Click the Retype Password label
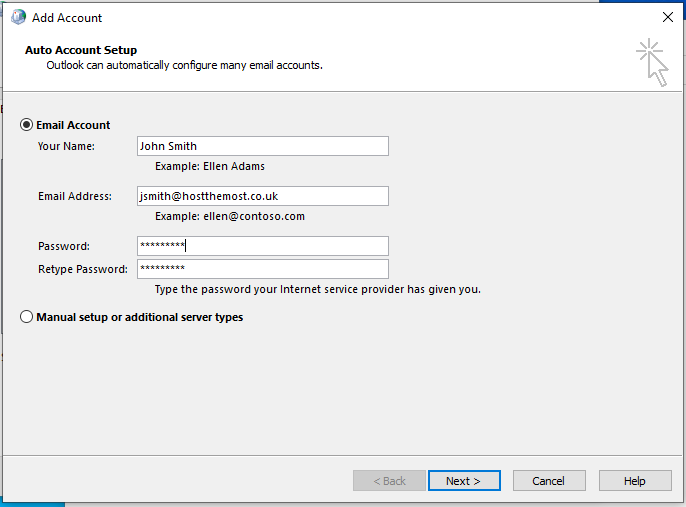This screenshot has height=507, width=686. click(x=83, y=269)
